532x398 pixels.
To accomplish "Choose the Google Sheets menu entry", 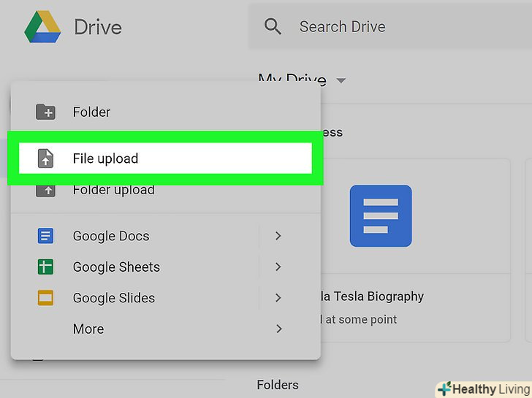I will click(116, 267).
